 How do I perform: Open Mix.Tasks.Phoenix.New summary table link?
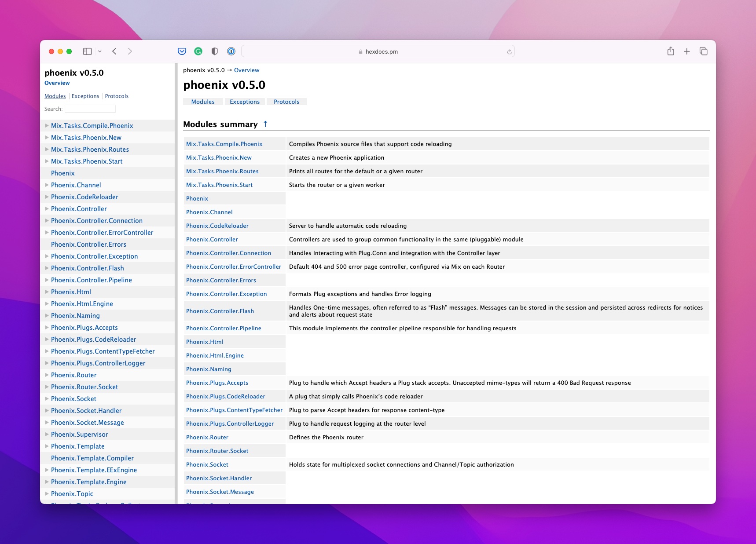[x=219, y=158]
